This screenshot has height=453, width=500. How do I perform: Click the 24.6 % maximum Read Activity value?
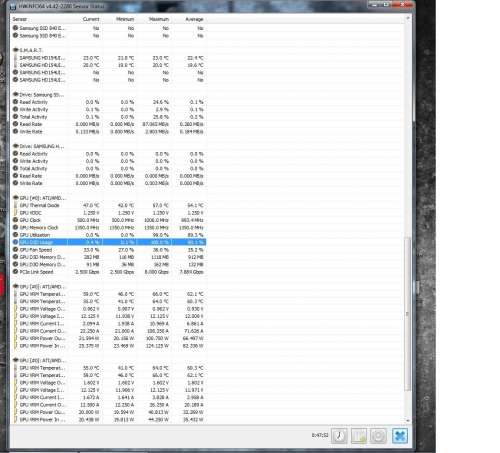161,102
